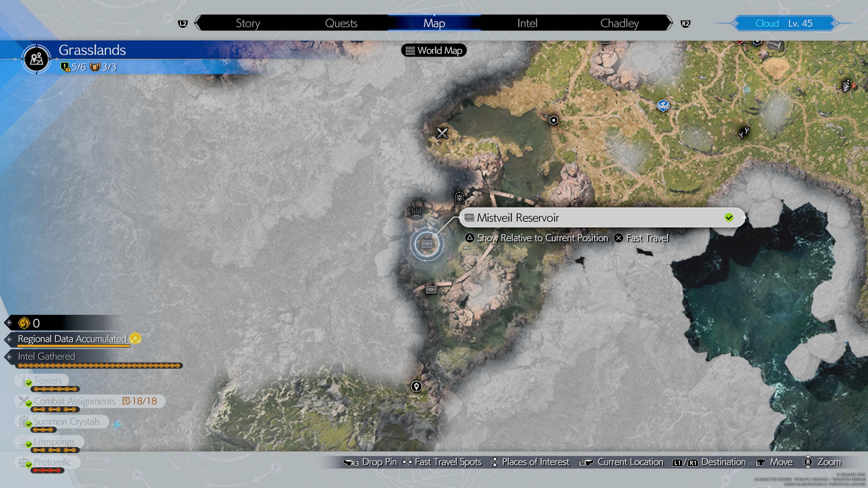Click the R2 next-tab button
This screenshot has height=488, width=868.
tap(685, 23)
